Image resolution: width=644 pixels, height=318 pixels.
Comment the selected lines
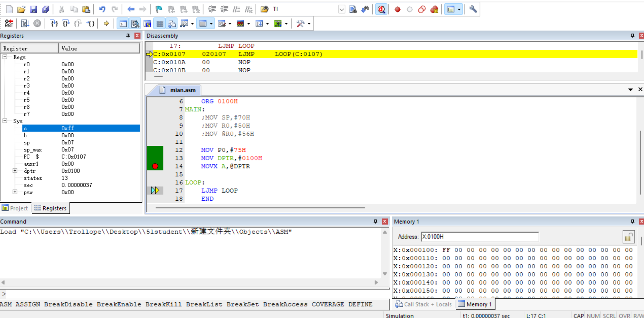click(x=236, y=9)
